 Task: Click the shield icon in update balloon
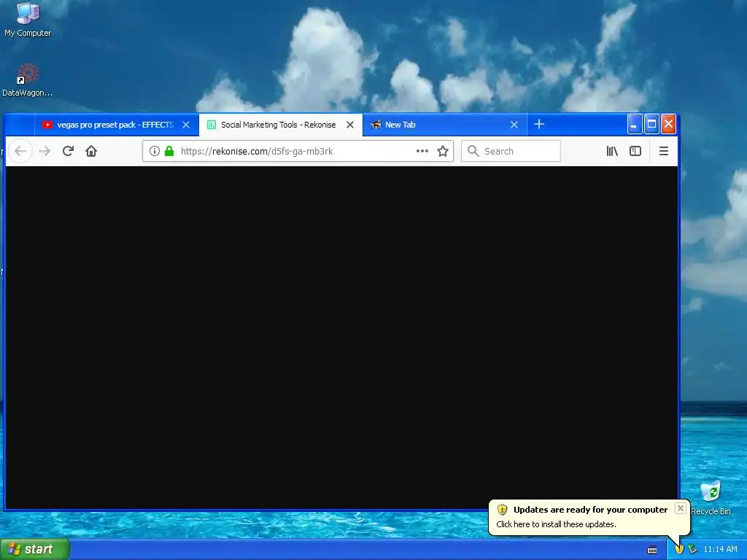click(502, 510)
